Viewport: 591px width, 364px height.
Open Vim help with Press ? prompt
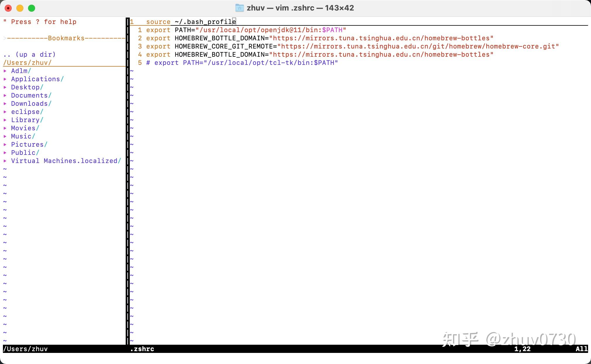click(x=40, y=22)
